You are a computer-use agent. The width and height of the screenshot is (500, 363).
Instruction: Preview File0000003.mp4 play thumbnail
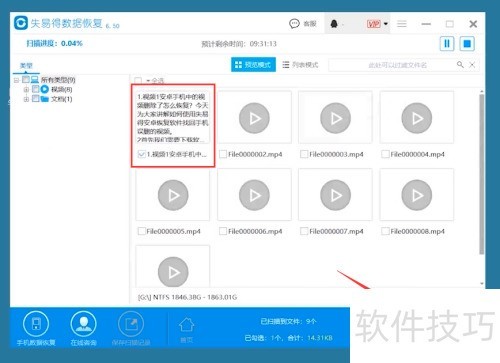335,118
